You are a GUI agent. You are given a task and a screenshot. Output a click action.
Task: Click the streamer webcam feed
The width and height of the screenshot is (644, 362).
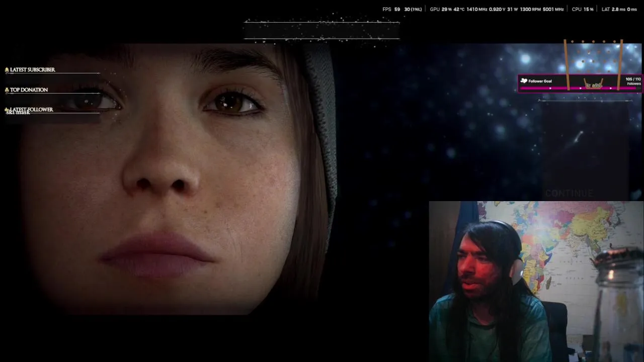[x=536, y=282]
